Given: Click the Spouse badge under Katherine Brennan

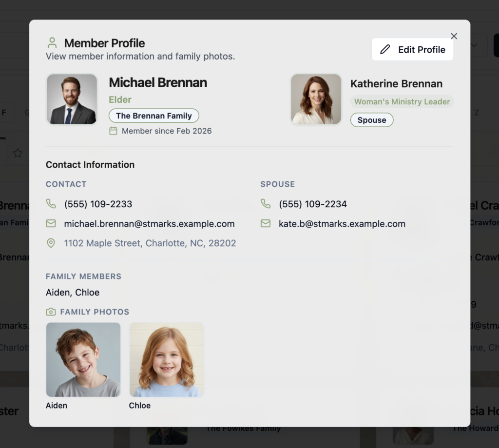Looking at the screenshot, I should [x=371, y=120].
